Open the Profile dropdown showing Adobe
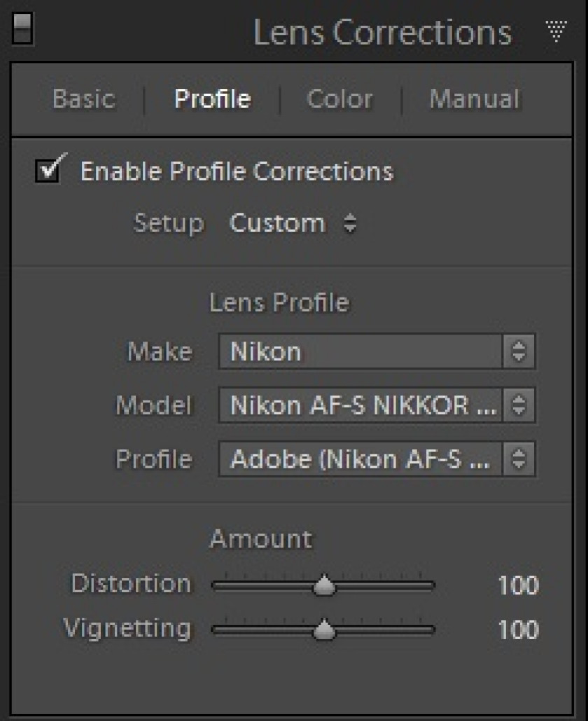 click(377, 459)
